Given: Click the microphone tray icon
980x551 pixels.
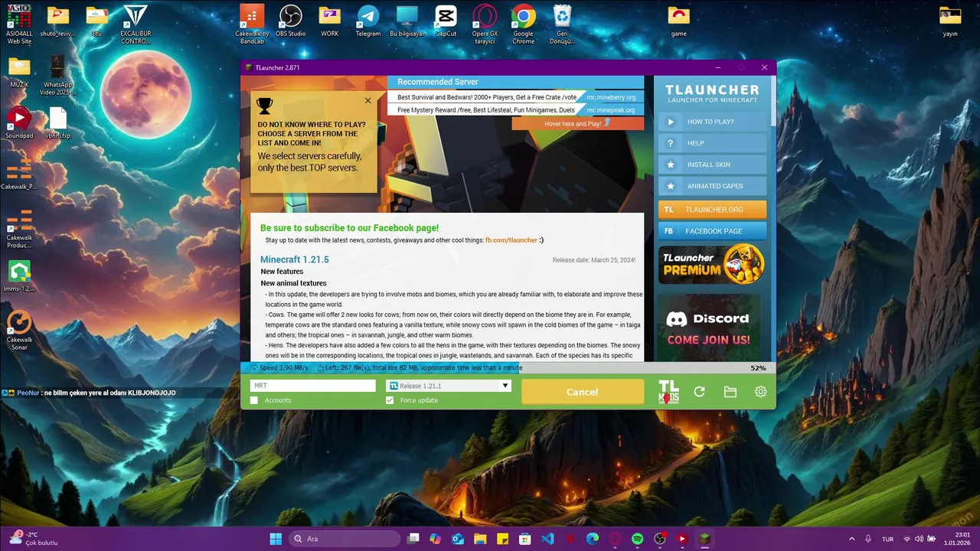Looking at the screenshot, I should [x=870, y=539].
